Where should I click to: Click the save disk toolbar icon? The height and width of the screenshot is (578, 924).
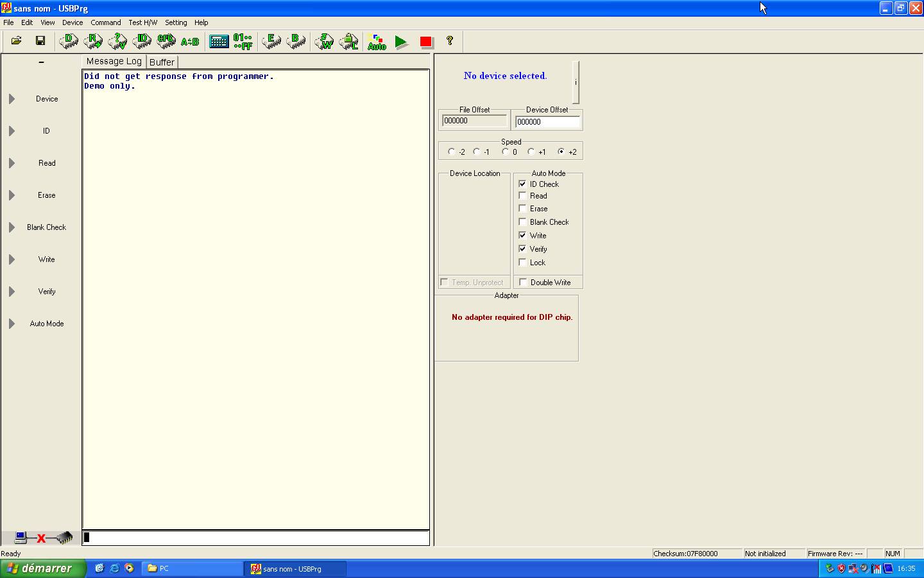tap(40, 41)
